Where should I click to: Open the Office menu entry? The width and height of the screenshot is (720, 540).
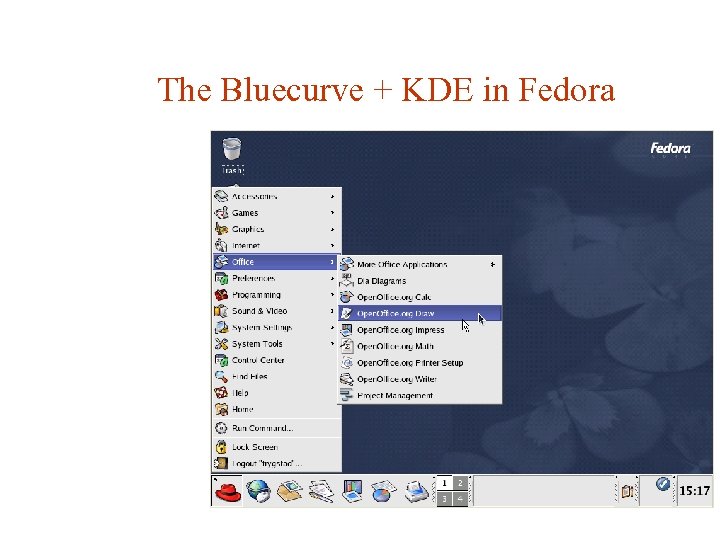pos(277,262)
